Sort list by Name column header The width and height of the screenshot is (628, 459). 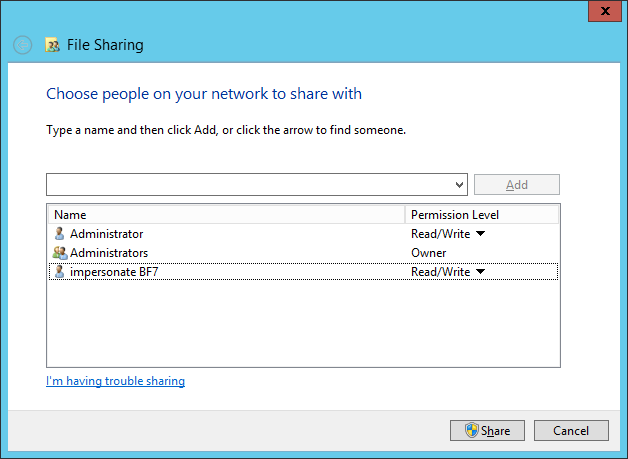(x=225, y=215)
